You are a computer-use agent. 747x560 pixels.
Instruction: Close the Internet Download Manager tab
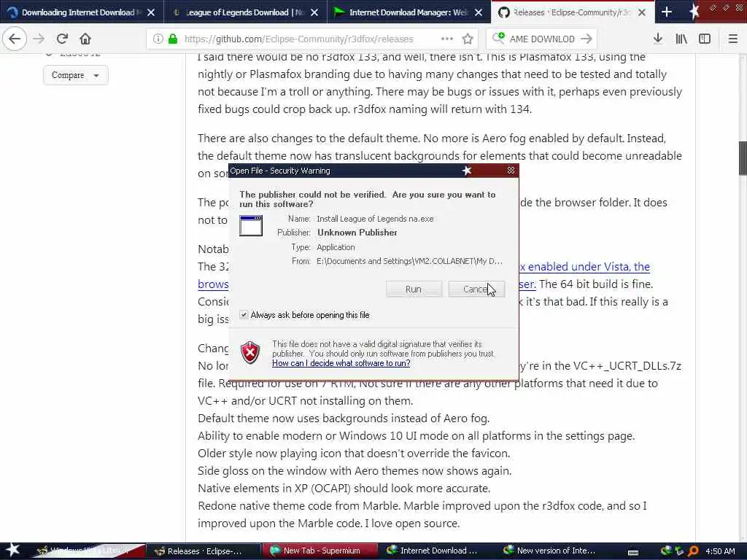(479, 12)
